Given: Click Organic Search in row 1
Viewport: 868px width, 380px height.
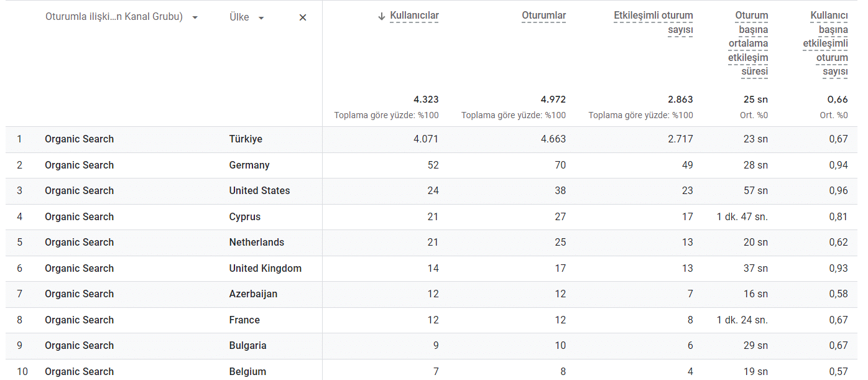Looking at the screenshot, I should coord(79,139).
